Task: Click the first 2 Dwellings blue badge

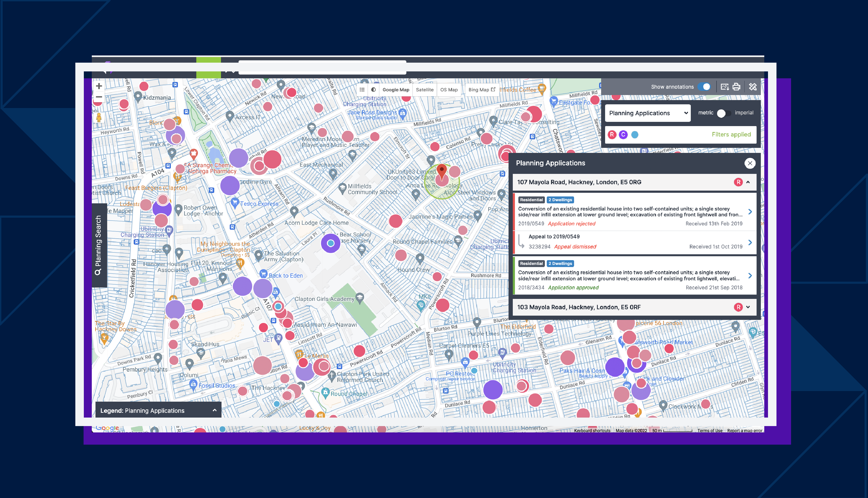Action: pyautogui.click(x=560, y=200)
